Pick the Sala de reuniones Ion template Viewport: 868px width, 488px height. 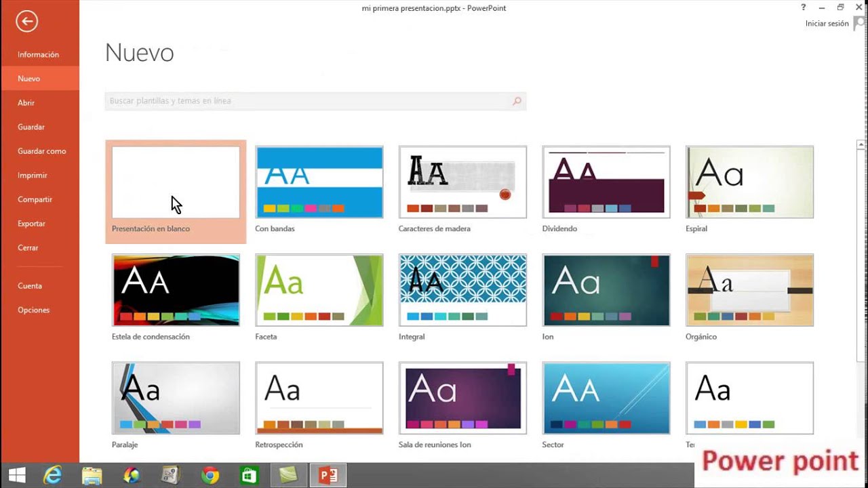click(x=462, y=398)
